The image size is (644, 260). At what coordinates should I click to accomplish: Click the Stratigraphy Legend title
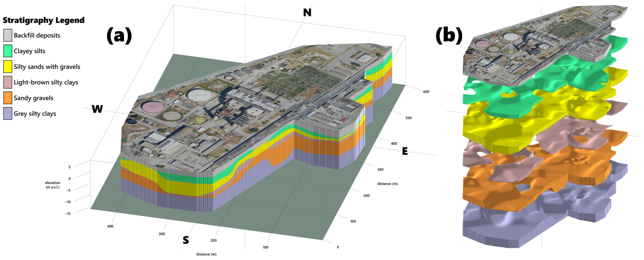pyautogui.click(x=43, y=20)
